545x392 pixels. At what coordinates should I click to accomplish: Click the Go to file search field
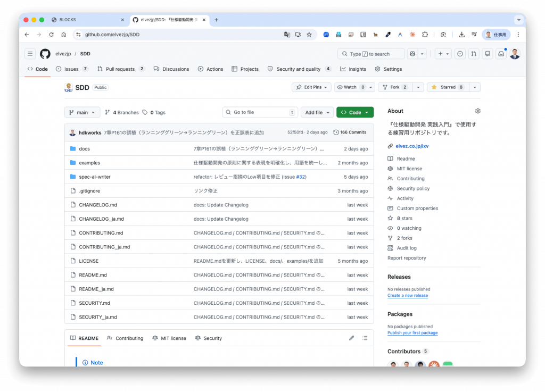(260, 112)
